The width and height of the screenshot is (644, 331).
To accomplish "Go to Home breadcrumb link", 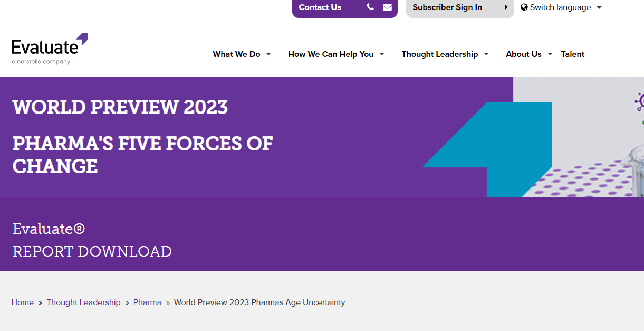I will tap(23, 302).
